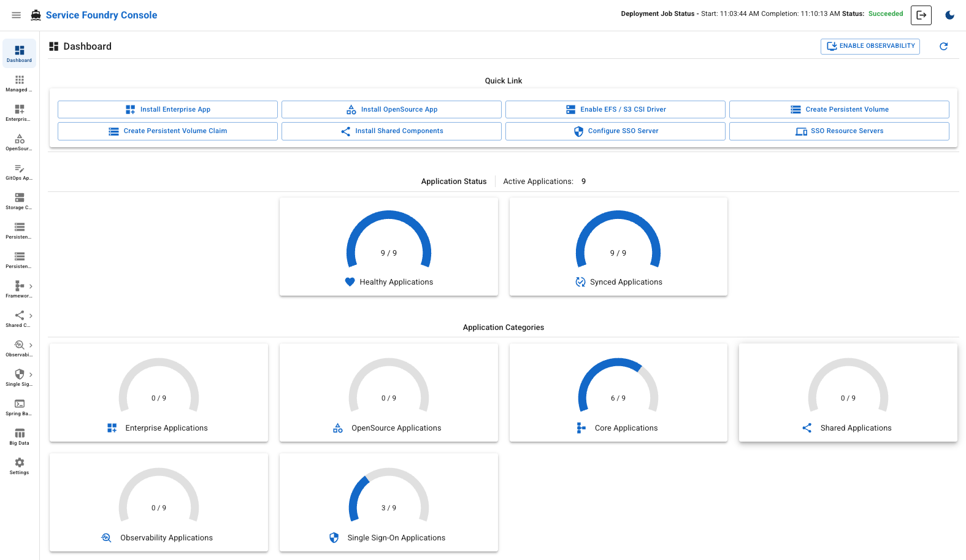Screen dimensions: 966x560
Task: Open OpenSource apps sidebar item
Action: (20, 142)
